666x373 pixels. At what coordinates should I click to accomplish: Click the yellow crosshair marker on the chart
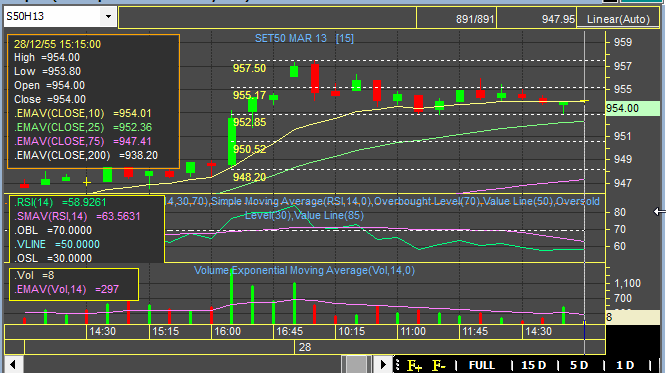tap(87, 182)
